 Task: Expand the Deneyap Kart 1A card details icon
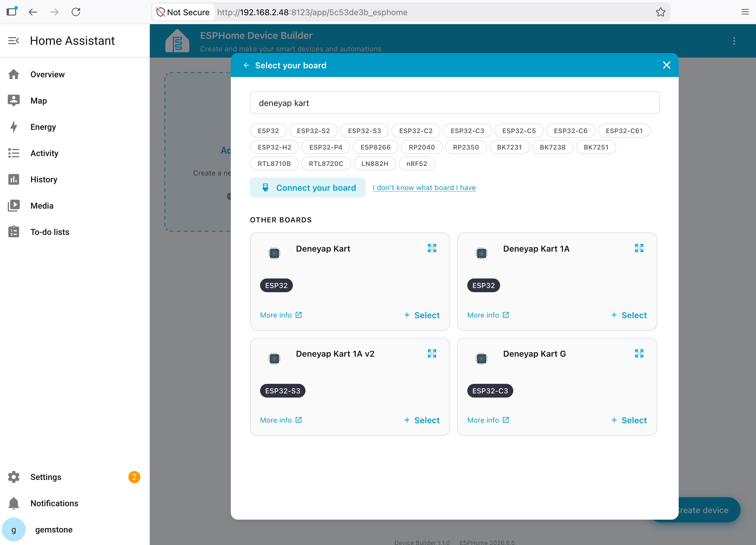click(639, 248)
